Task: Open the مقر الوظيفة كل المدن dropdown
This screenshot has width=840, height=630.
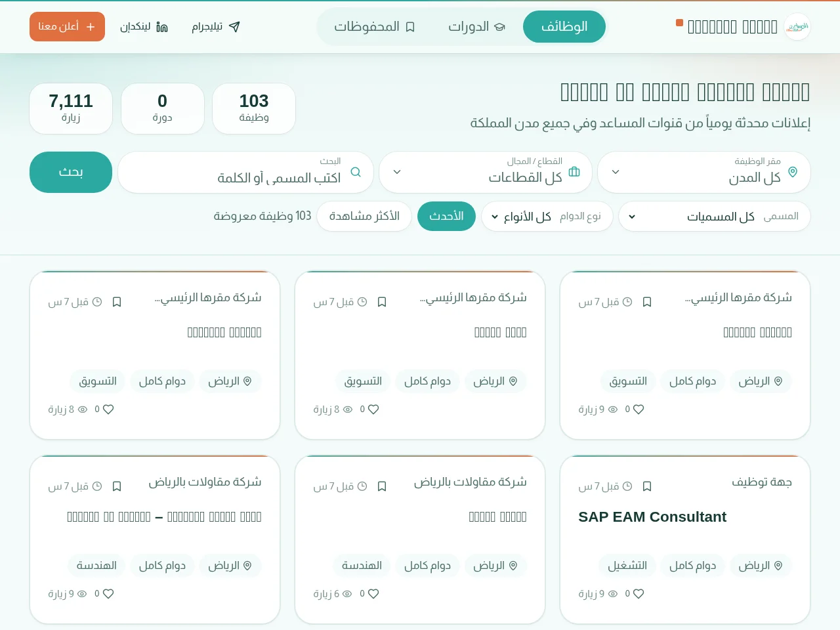Action: point(704,172)
